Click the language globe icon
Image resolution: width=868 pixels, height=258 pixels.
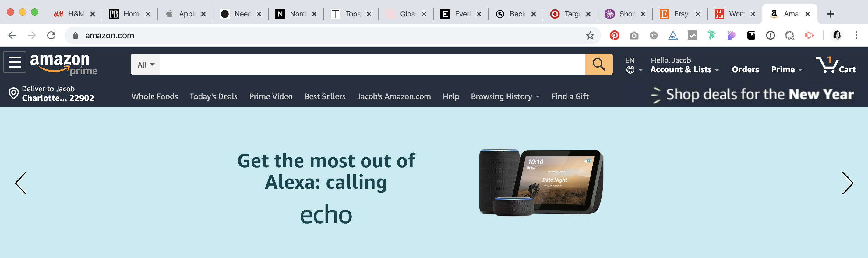630,70
